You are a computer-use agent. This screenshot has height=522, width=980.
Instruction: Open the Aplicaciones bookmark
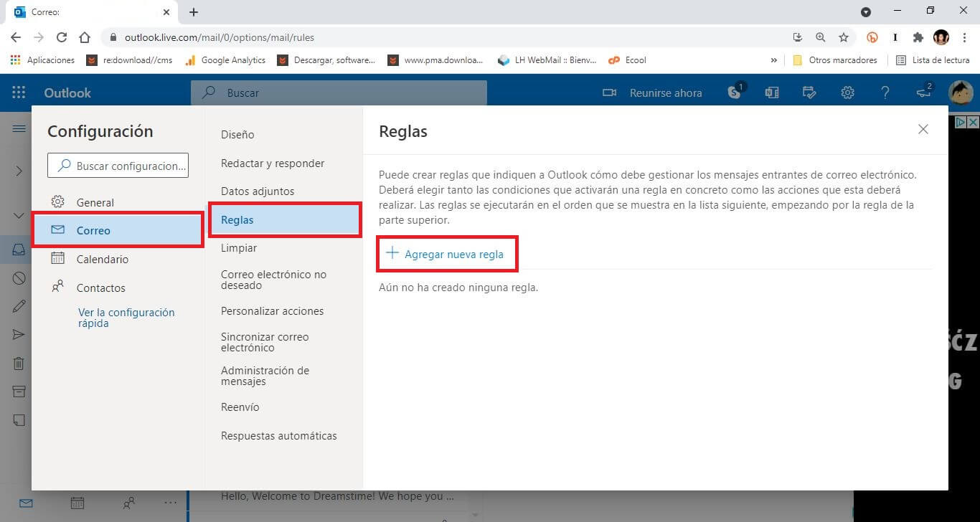pyautogui.click(x=43, y=60)
